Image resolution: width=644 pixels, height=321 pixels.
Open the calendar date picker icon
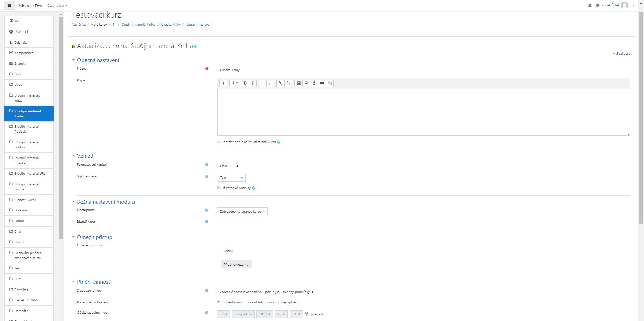point(306,314)
